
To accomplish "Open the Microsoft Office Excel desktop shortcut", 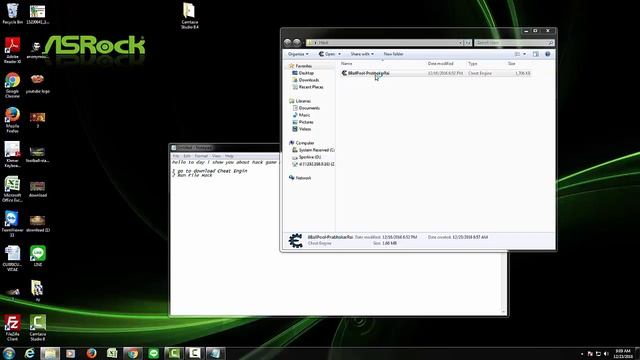I will (12, 189).
